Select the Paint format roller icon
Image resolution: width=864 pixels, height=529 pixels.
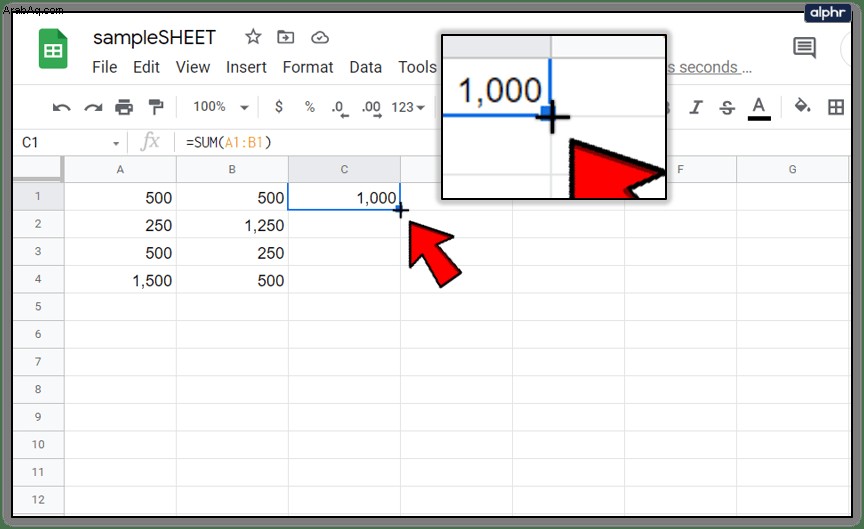156,107
